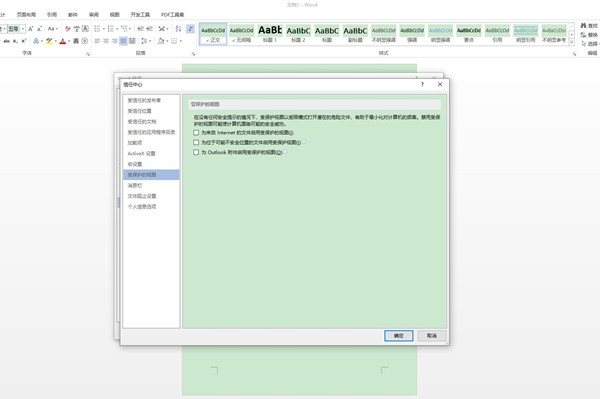Click the Clear Formatting eraser icon

[68, 29]
